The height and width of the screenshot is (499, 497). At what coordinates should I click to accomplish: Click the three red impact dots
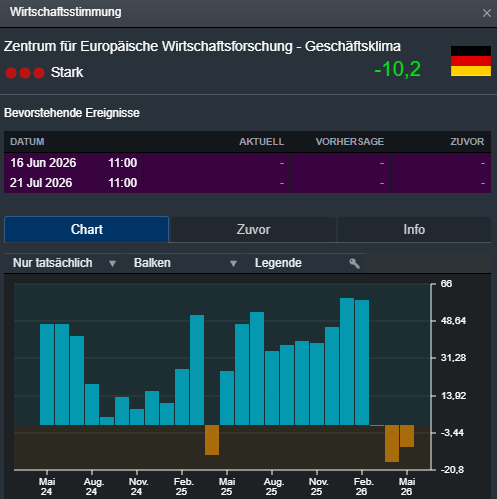[25, 73]
